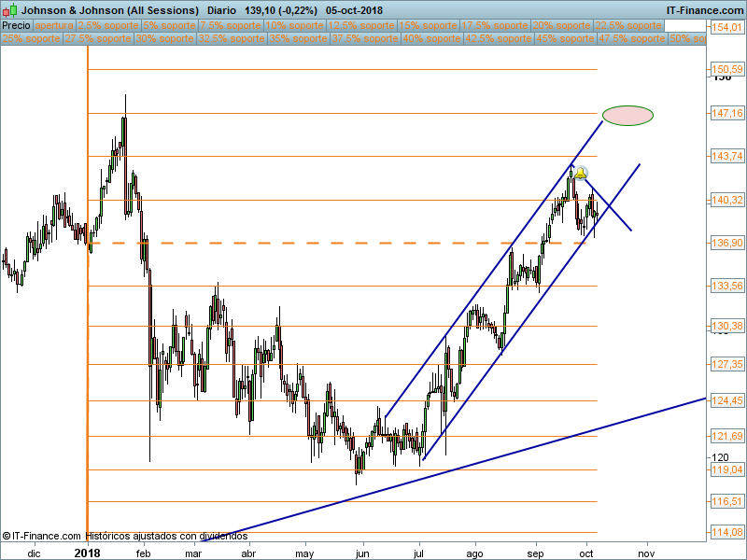Click the sep month label on the time axis
Screen dimensions: 747x560
[535, 553]
